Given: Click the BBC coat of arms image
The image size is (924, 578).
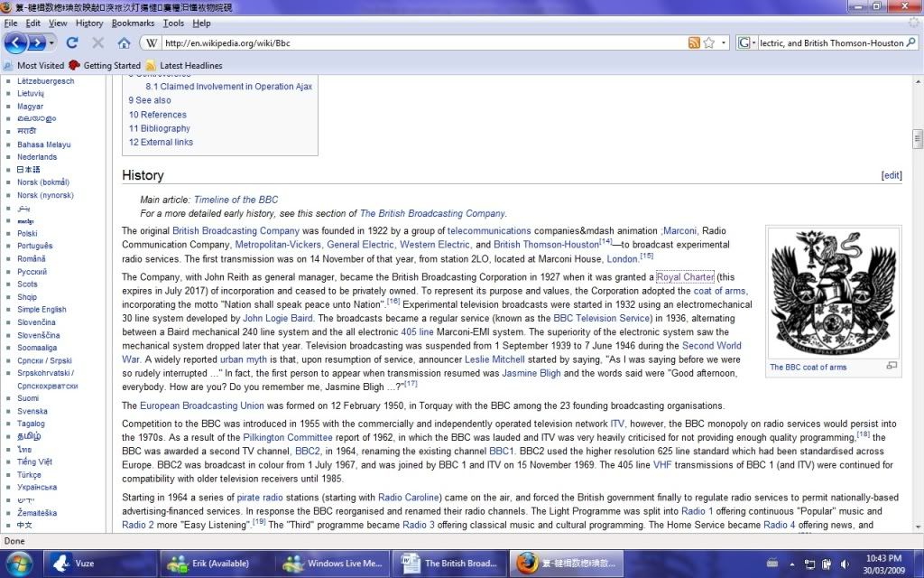Looking at the screenshot, I should coord(833,294).
